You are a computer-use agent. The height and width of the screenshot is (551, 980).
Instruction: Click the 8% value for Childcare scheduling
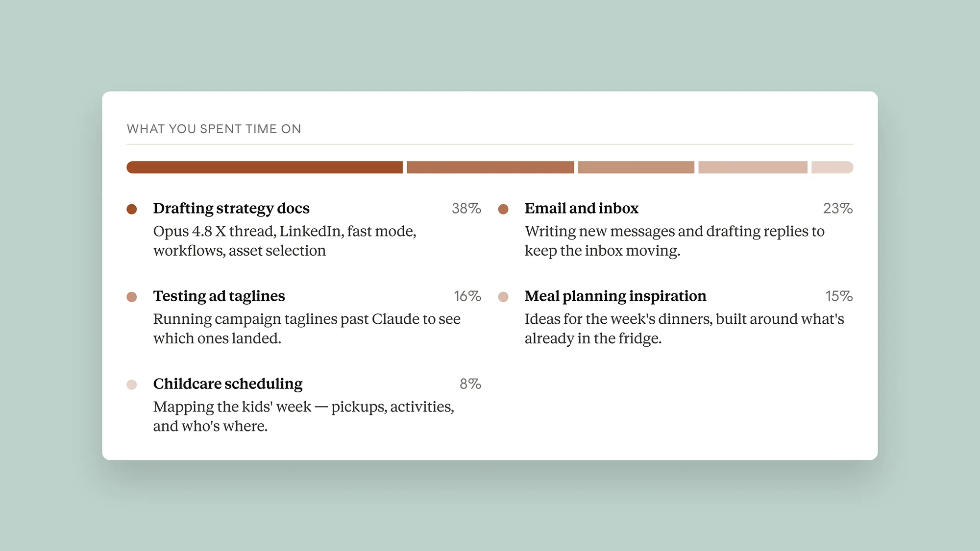point(470,384)
